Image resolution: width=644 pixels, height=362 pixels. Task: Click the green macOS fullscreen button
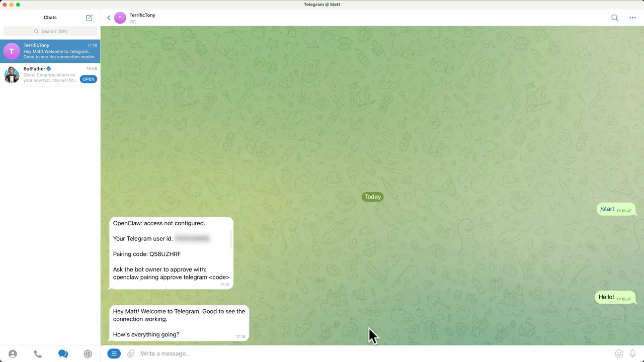18,5
